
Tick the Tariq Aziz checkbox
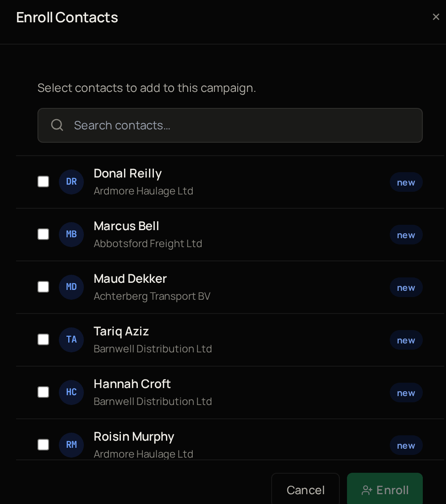(x=43, y=339)
